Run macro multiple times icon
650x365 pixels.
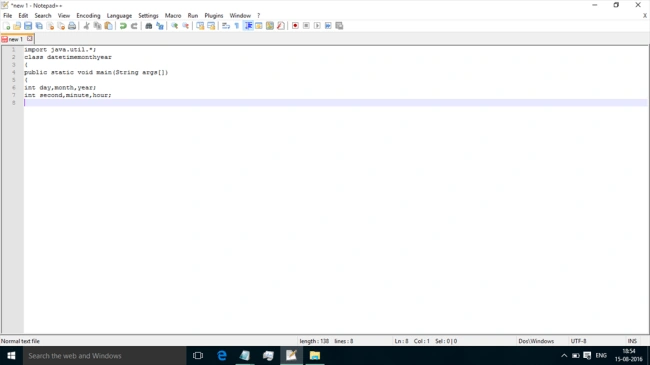[328, 26]
